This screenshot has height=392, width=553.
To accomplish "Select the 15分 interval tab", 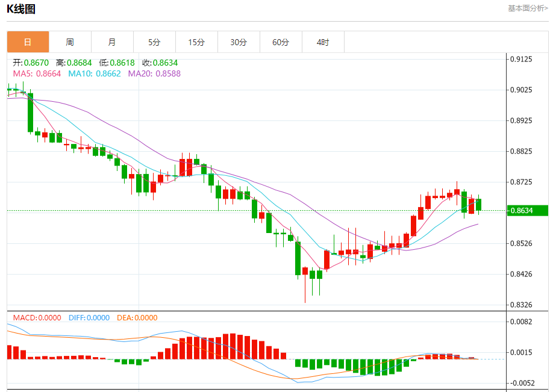I will (196, 42).
